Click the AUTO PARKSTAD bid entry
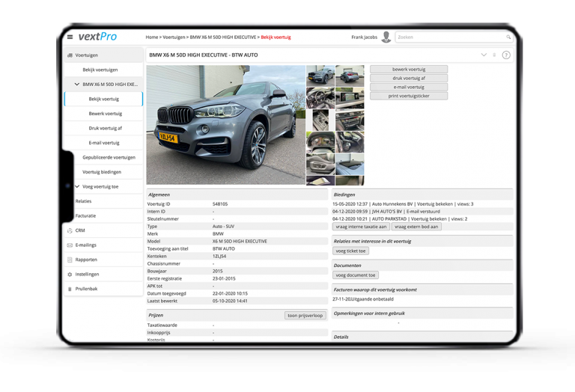The height and width of the screenshot is (392, 575). point(400,219)
